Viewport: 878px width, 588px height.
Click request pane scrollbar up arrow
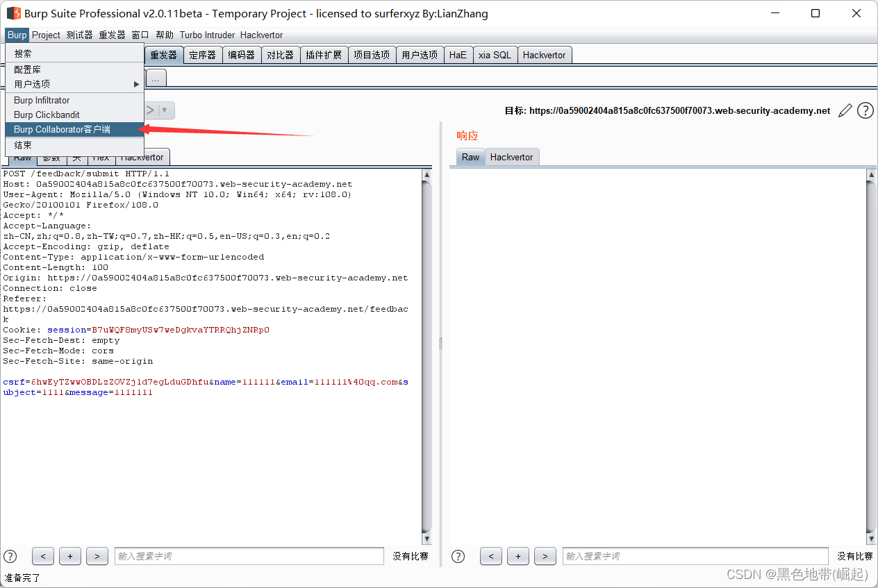pos(426,175)
